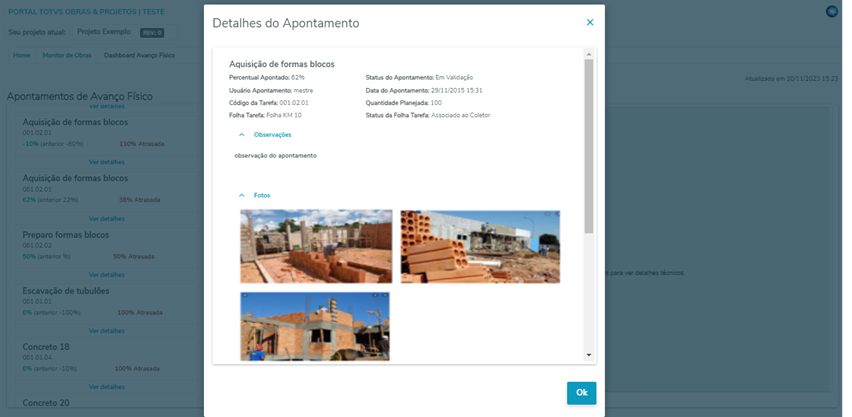Click the Quantidade Planejada value 100

pos(436,103)
